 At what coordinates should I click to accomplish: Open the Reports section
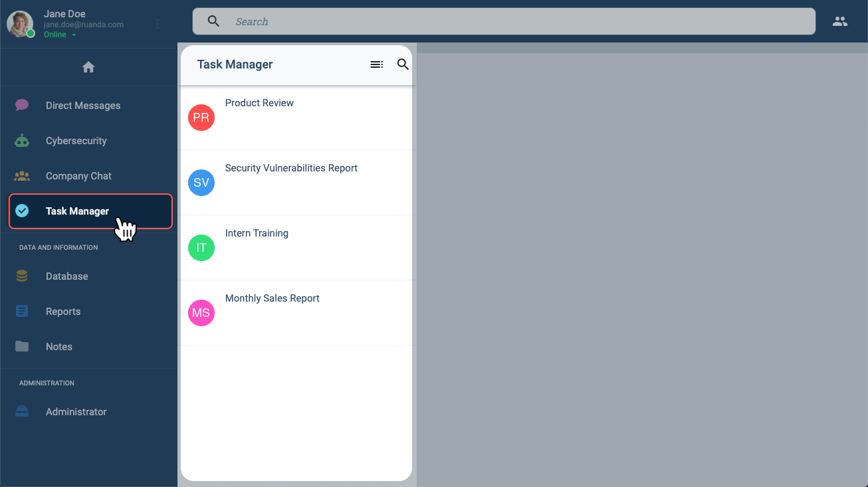[x=89, y=312]
